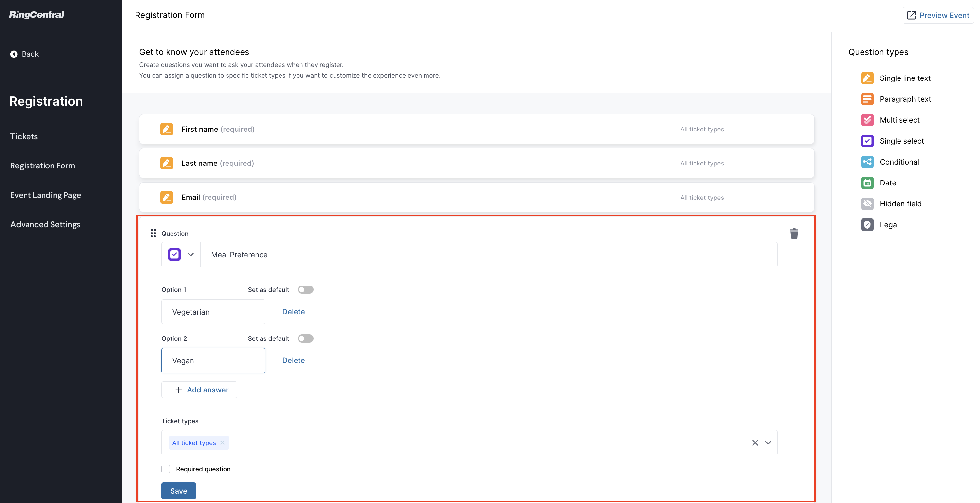Click the single select type icon in question
The width and height of the screenshot is (980, 503).
pos(174,254)
